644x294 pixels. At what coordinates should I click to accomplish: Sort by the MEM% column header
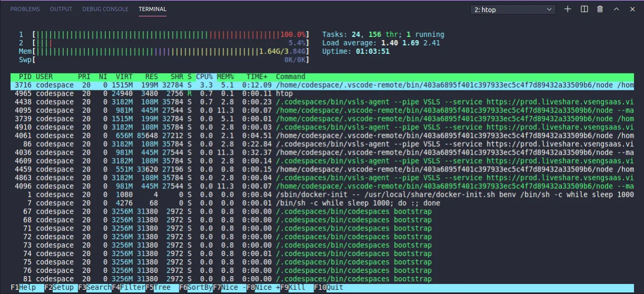tap(226, 77)
